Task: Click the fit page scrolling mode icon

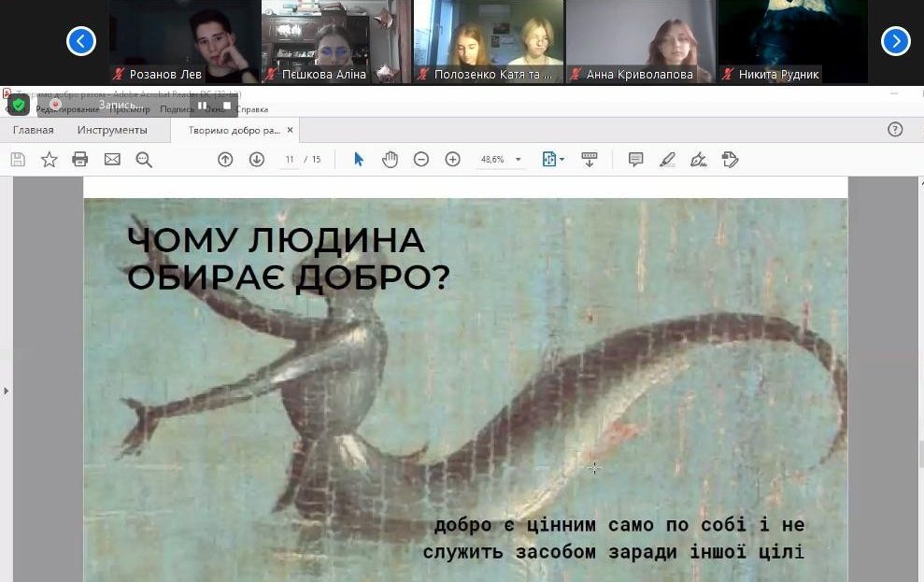Action: (x=548, y=160)
